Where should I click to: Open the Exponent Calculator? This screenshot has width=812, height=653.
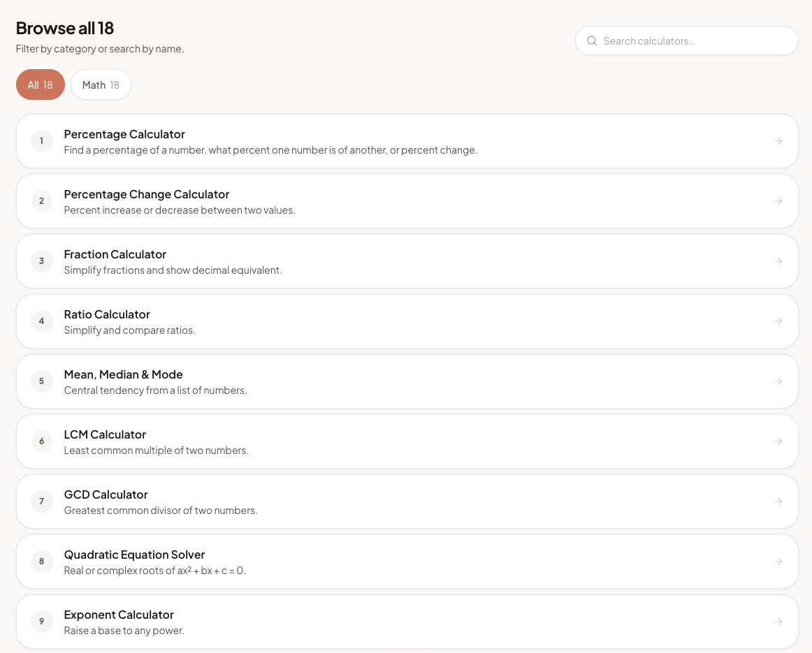[x=407, y=622]
